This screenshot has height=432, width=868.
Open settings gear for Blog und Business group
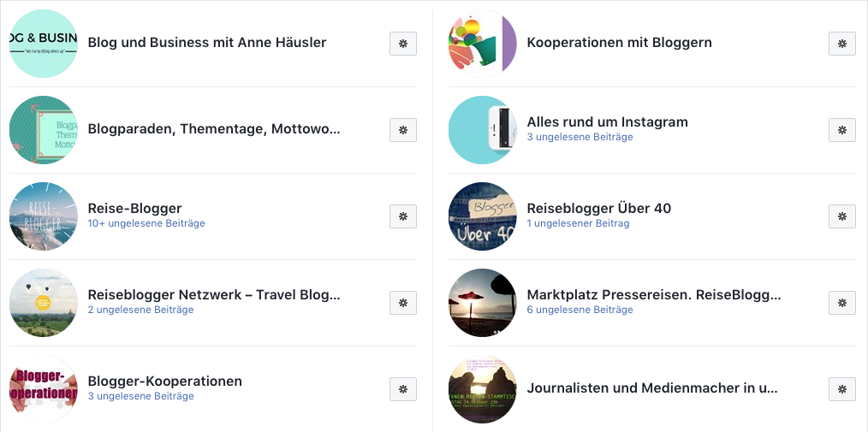pyautogui.click(x=403, y=44)
